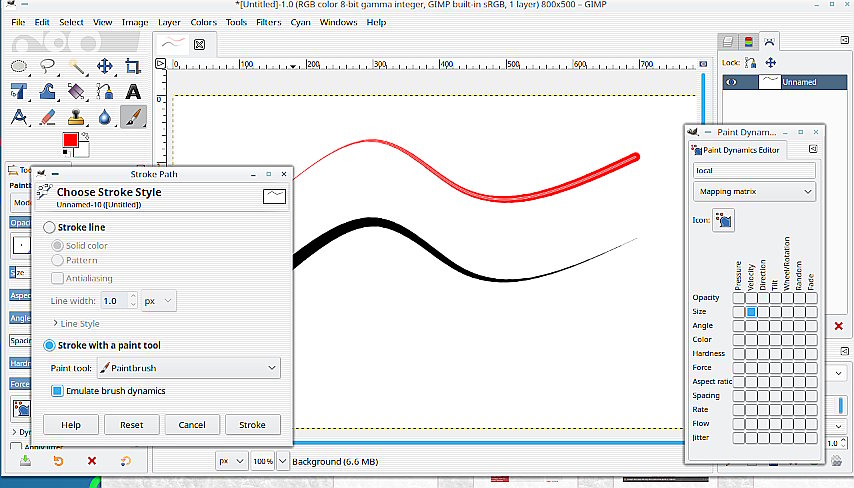Screen dimensions: 854x488
Task: Open the ruler corner menu arrow
Action: pos(160,63)
